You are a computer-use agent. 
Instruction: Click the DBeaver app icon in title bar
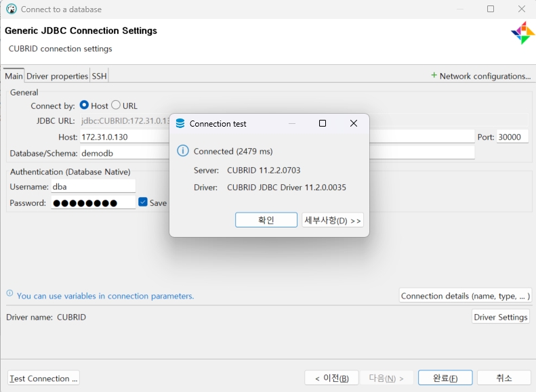(12, 9)
